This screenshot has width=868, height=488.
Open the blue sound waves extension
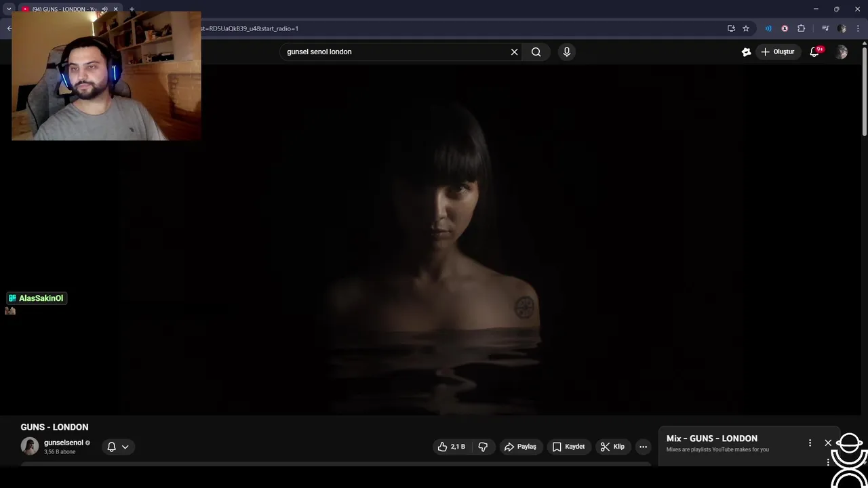coord(768,28)
